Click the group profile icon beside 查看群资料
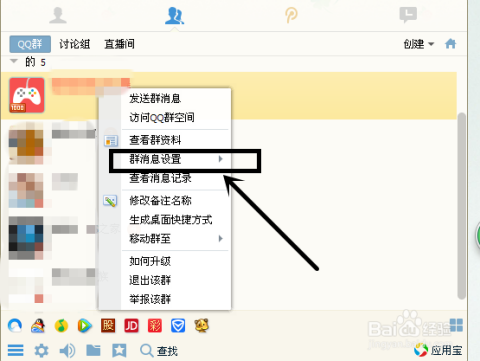The image size is (480, 361). point(111,141)
